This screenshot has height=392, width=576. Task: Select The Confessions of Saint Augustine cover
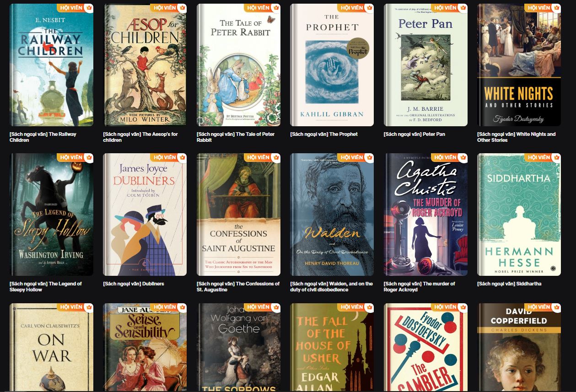(x=238, y=215)
